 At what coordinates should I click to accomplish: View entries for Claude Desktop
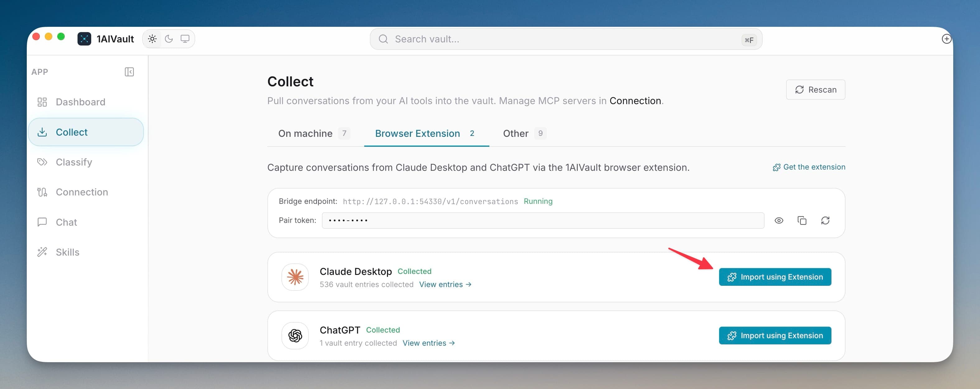[x=445, y=285]
